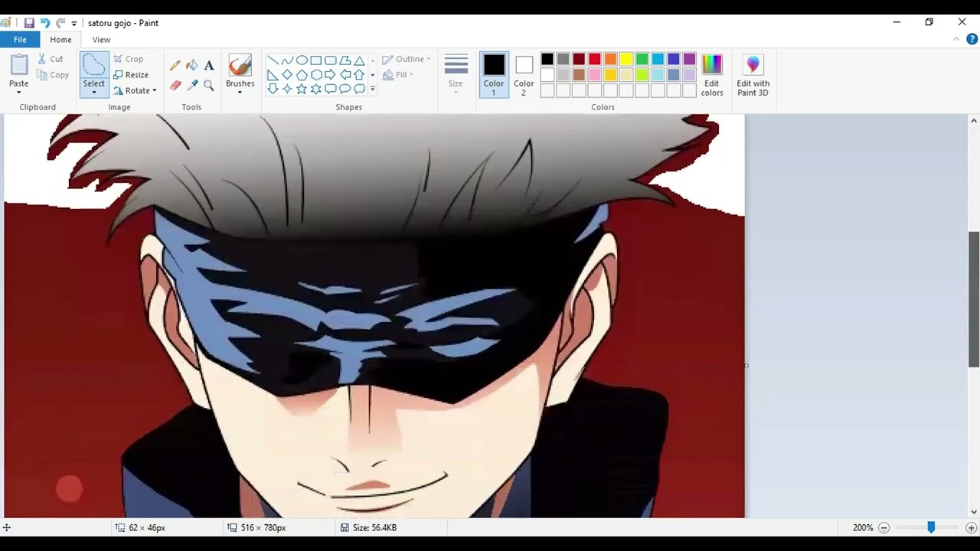Screen dimensions: 980x551
Task: Select the Fill with color bucket tool
Action: [x=192, y=66]
